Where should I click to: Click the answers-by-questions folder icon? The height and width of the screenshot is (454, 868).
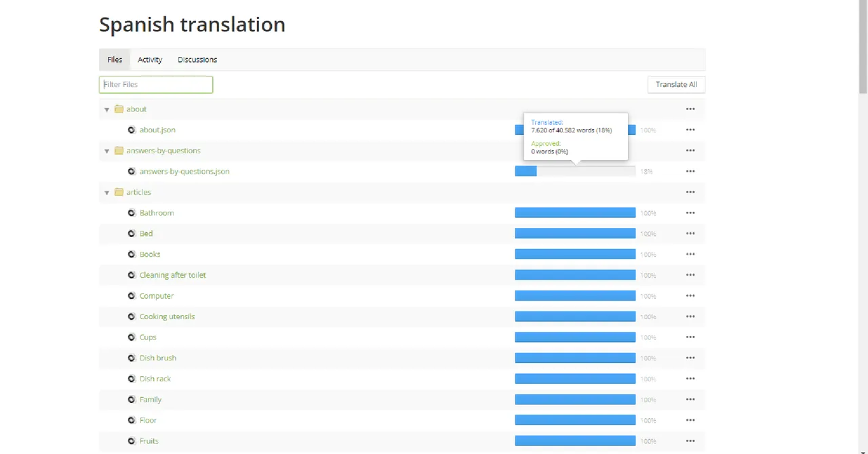tap(119, 151)
